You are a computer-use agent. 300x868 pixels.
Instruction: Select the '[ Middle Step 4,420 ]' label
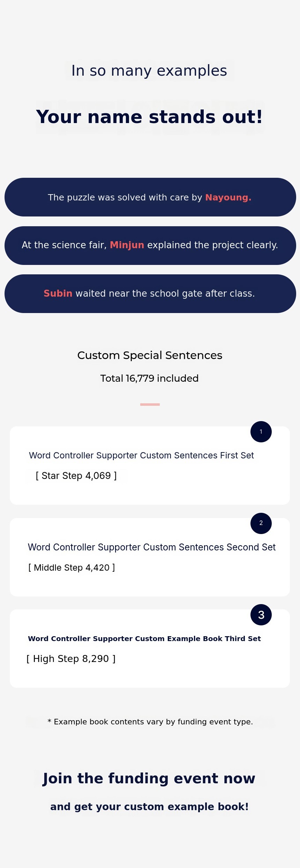pos(72,568)
